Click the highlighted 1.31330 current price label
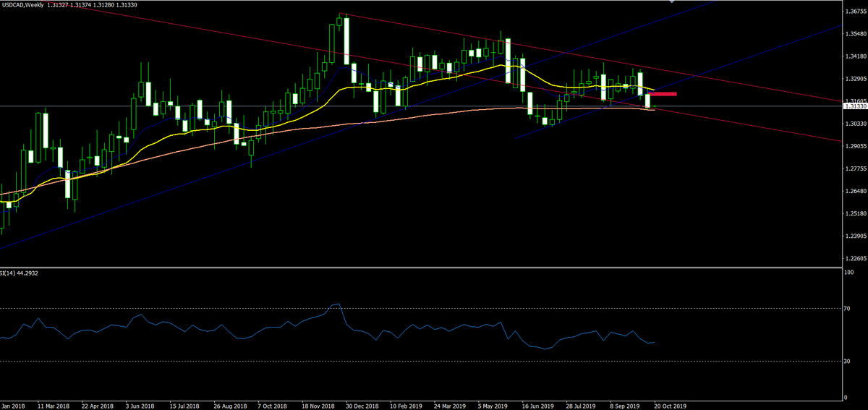 (x=854, y=106)
